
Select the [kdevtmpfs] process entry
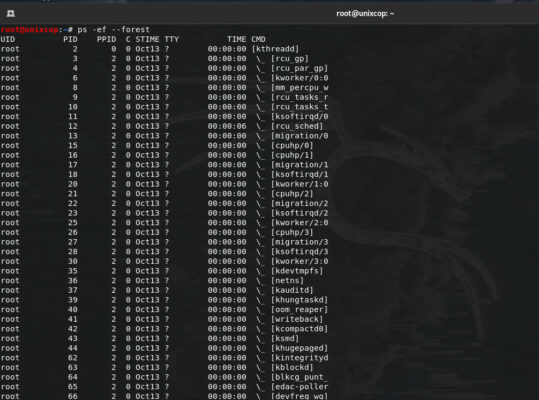tap(297, 271)
